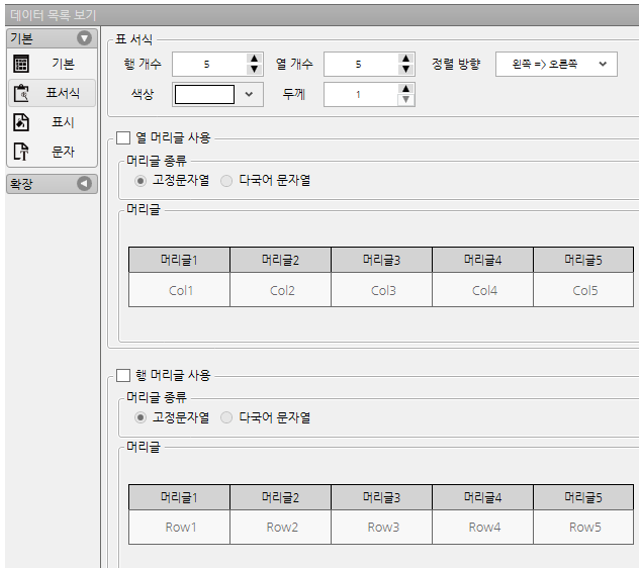
Task: Select the 문자 text icon
Action: [x=21, y=151]
